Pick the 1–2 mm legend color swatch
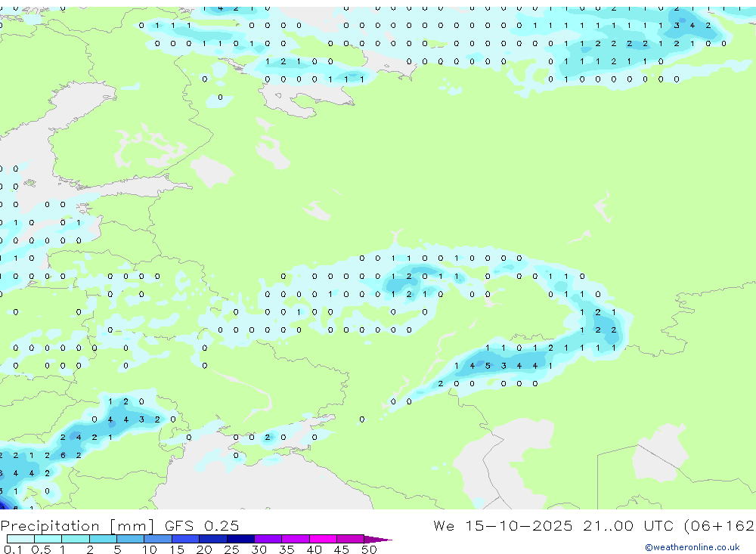Viewport: 756px width, 554px height. coord(75,539)
